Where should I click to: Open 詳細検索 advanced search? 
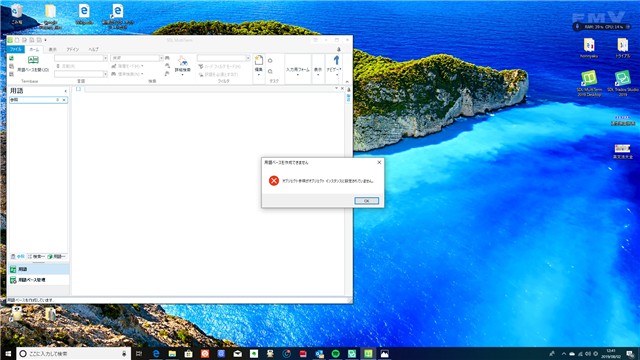pyautogui.click(x=182, y=65)
